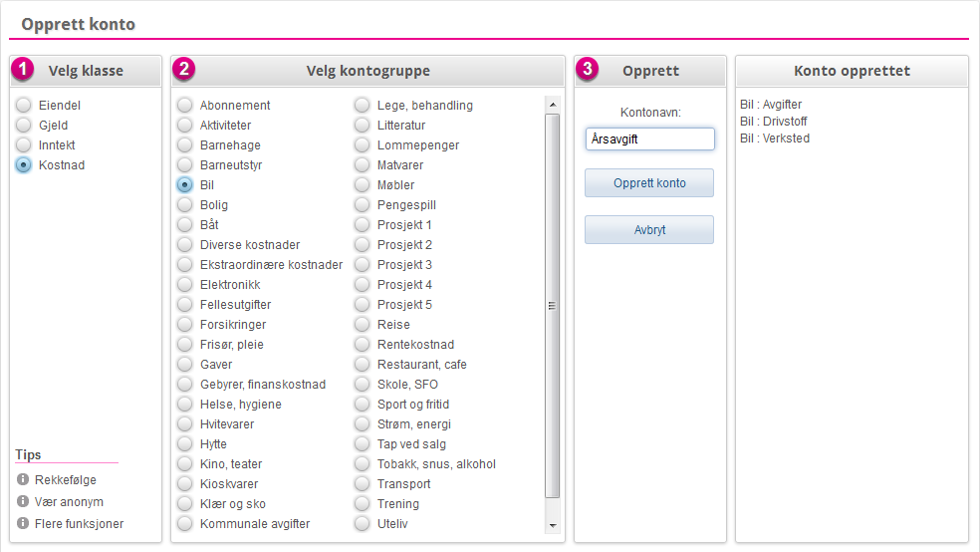Open the Rekkefølge tip link

coord(66,479)
